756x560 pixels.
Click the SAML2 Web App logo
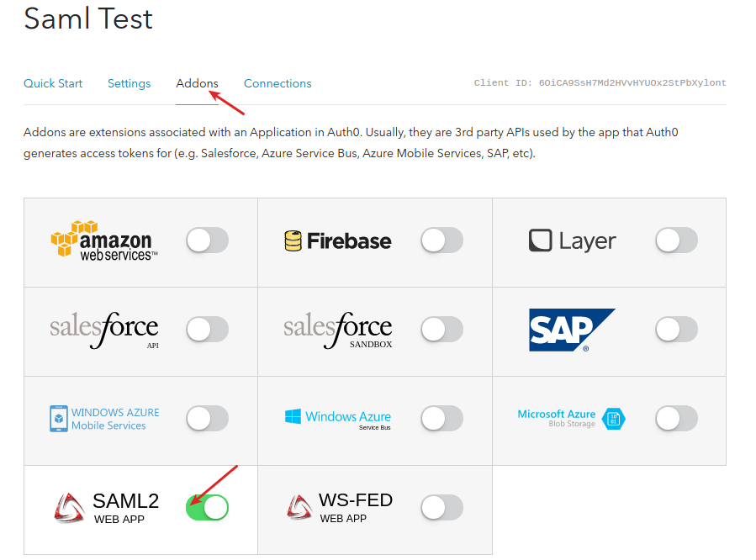click(106, 508)
